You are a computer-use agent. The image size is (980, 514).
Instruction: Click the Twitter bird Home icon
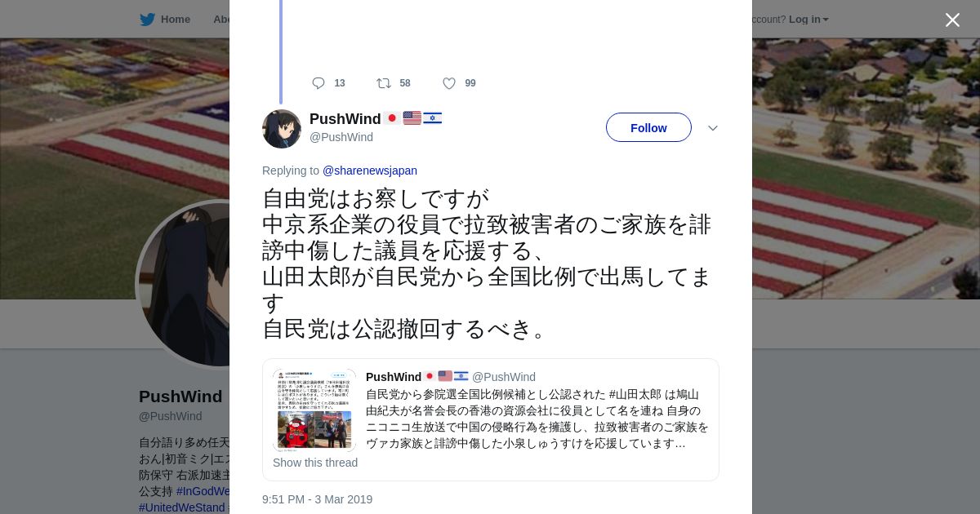[x=147, y=20]
